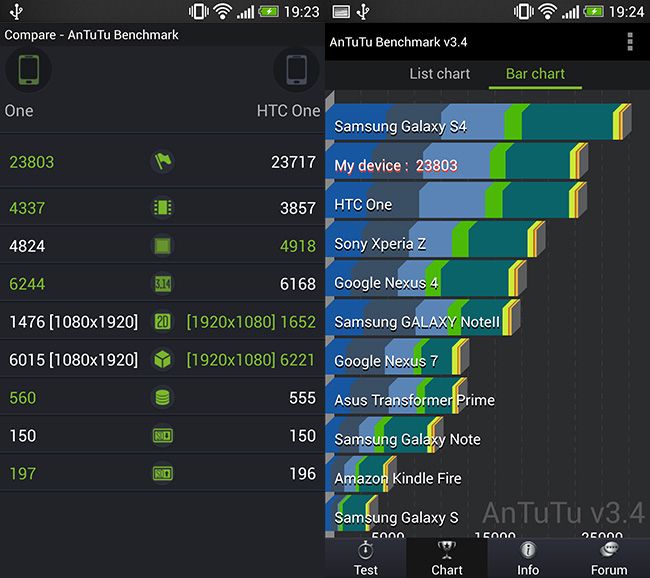Tap the value 555
650x578 pixels.
pos(303,398)
